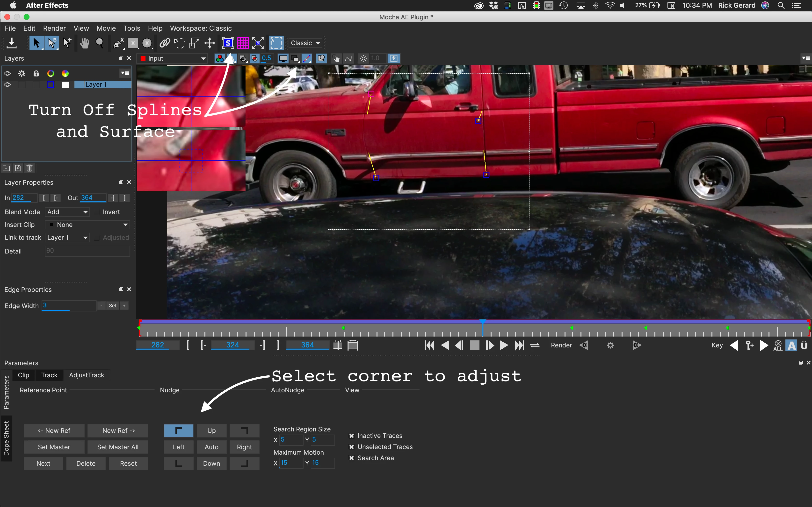This screenshot has width=812, height=507.
Task: Toggle the magenta Planar Grid icon
Action: [x=243, y=43]
